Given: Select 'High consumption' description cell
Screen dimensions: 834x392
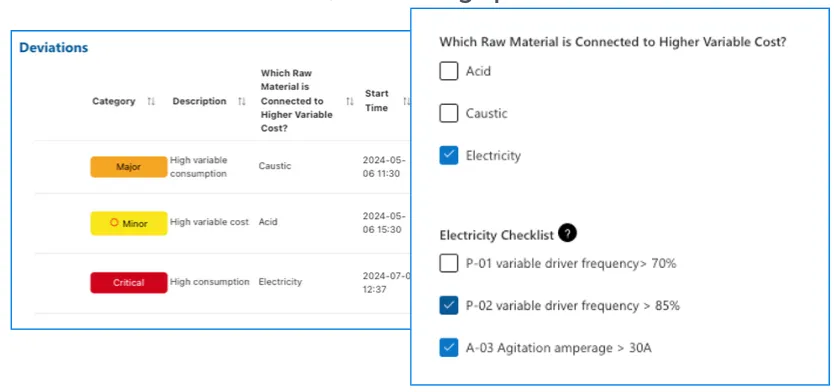Looking at the screenshot, I should point(210,281).
